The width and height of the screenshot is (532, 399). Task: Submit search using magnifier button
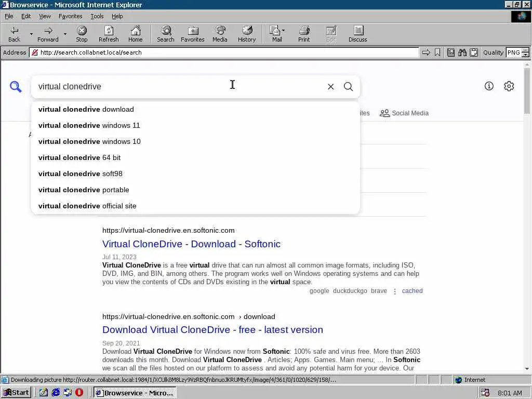349,87
